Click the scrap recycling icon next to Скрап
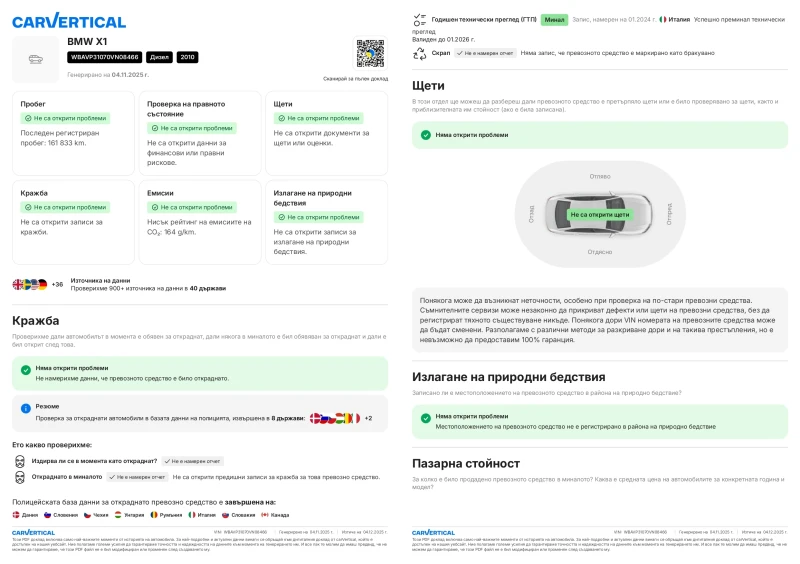Image resolution: width=800 pixels, height=564 pixels. tap(420, 53)
